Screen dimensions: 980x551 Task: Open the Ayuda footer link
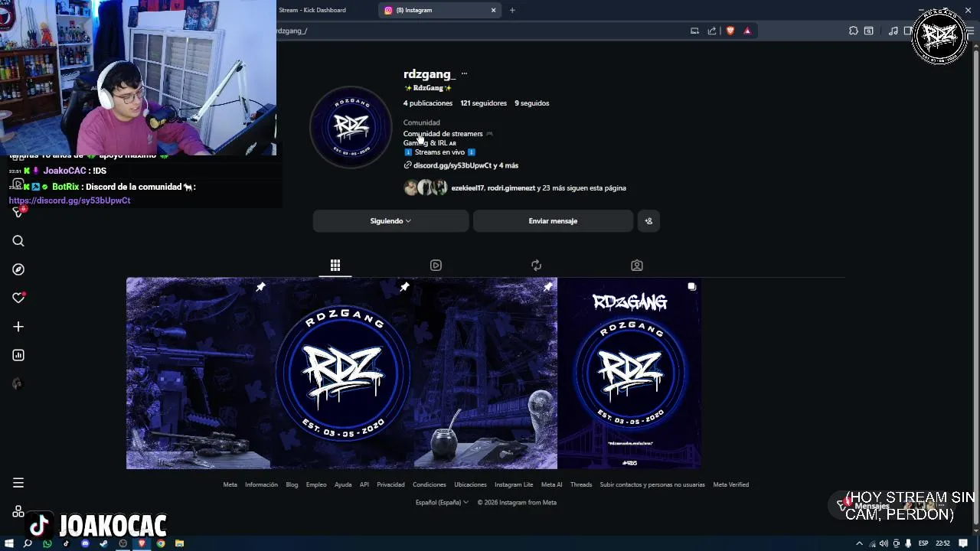click(343, 484)
